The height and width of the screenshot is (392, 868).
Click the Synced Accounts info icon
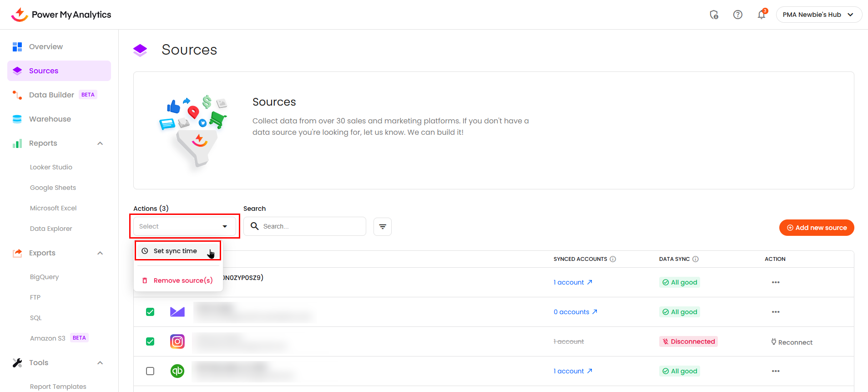point(613,259)
